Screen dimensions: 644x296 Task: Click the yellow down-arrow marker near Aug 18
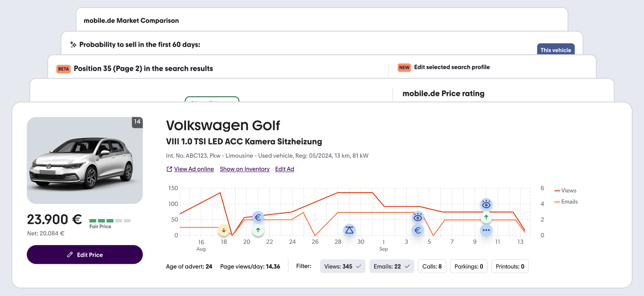pyautogui.click(x=224, y=230)
